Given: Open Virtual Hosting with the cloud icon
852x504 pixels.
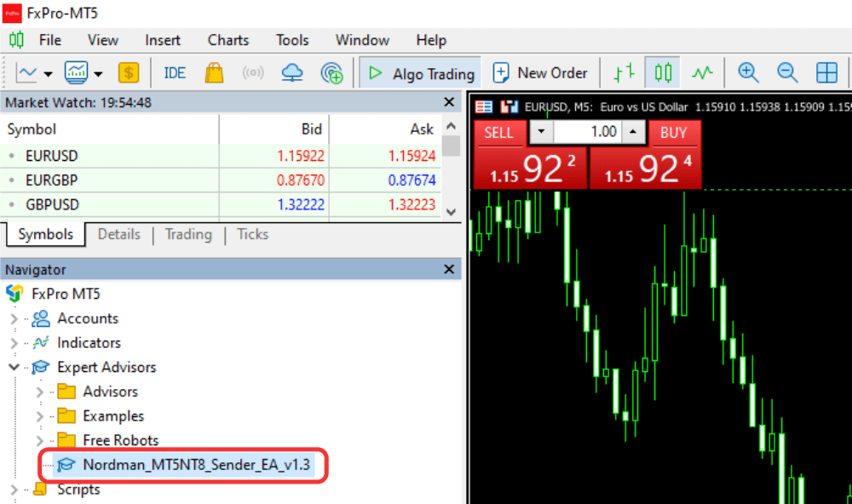Looking at the screenshot, I should tap(292, 72).
